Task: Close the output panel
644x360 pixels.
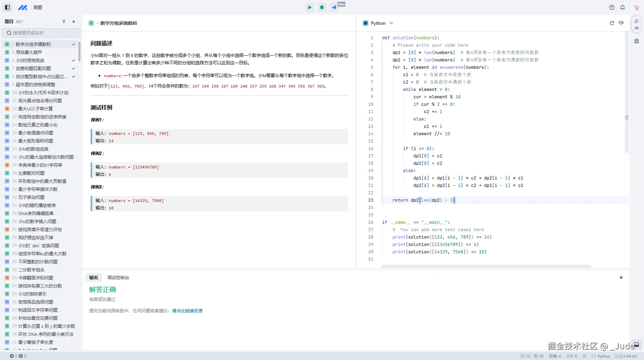Action: 621,277
